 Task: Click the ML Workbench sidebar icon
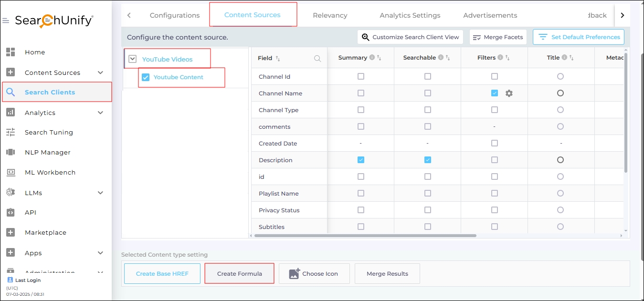point(11,172)
